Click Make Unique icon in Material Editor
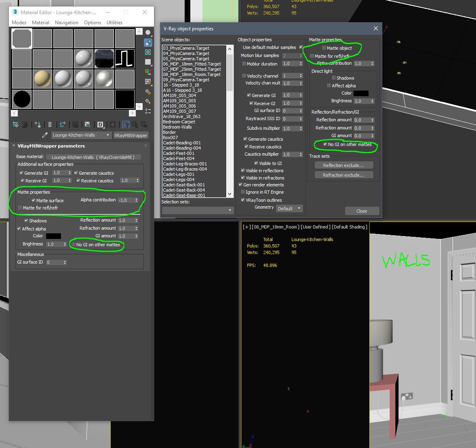Image resolution: width=476 pixels, height=448 pixels. coord(75,125)
